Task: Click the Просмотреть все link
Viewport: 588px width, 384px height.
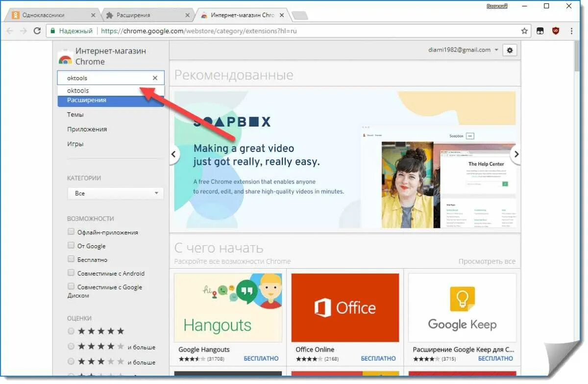Action: (x=487, y=261)
